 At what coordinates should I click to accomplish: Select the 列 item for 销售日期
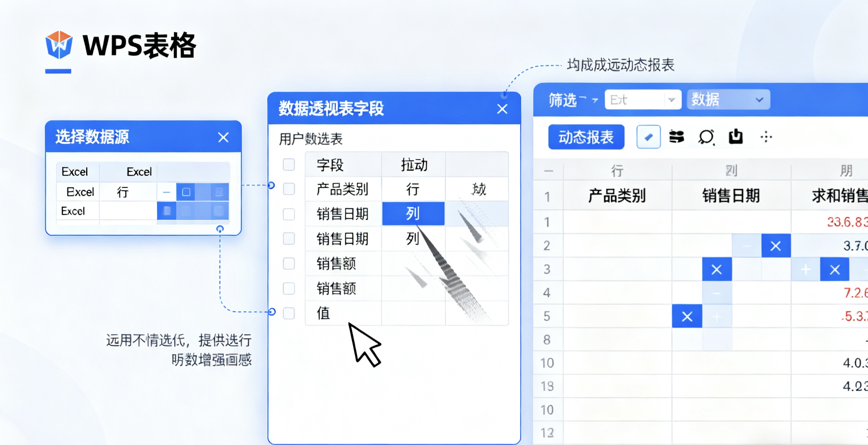(413, 213)
